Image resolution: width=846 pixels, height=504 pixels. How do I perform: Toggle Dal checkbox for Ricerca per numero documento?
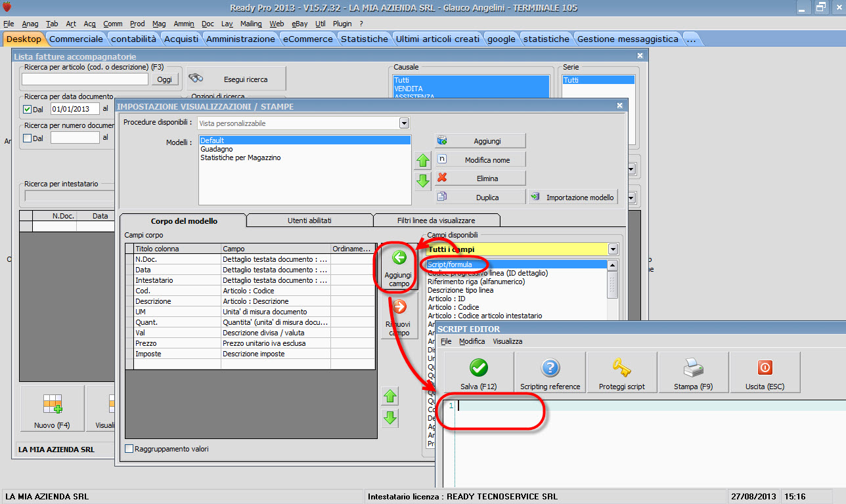[x=27, y=138]
